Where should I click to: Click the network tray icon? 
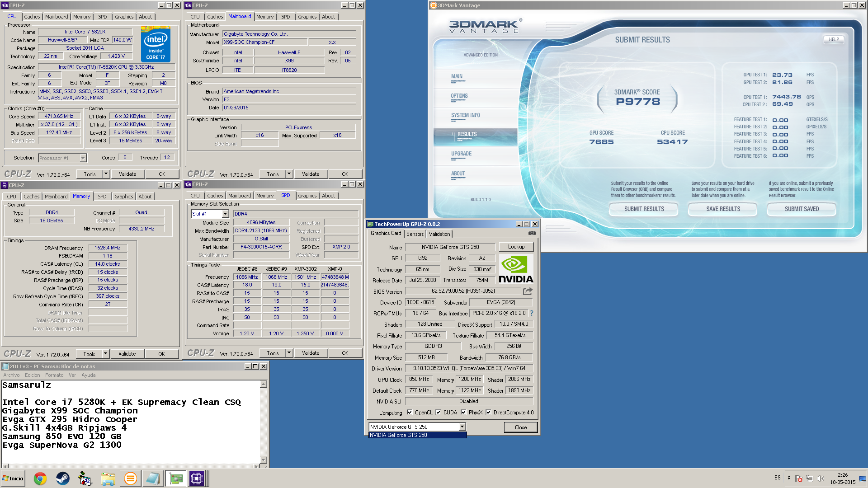point(810,479)
